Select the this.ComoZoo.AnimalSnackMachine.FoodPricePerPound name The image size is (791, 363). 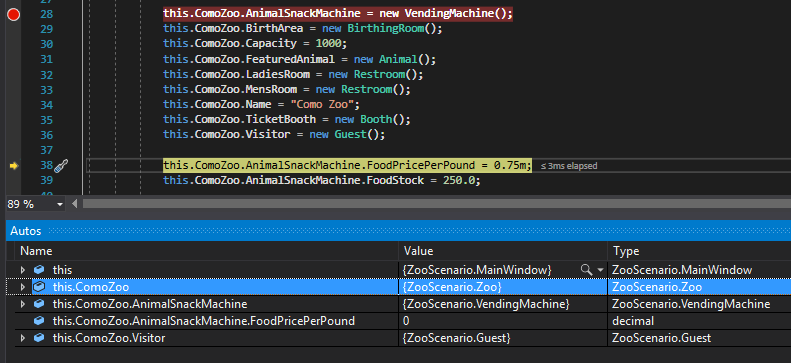pyautogui.click(x=204, y=321)
